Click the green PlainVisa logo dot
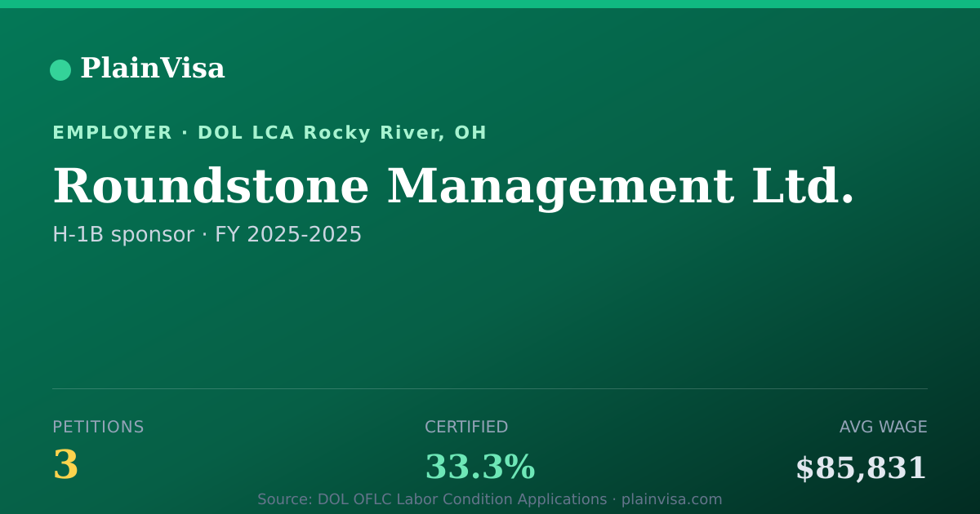 pos(60,70)
